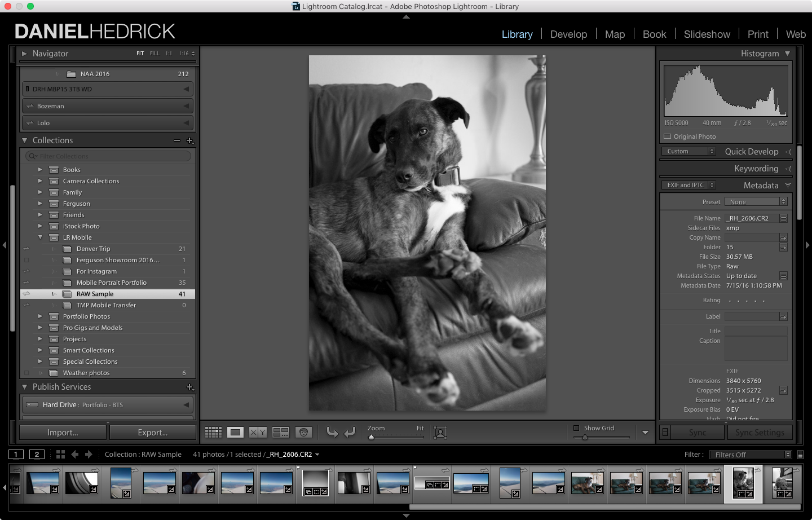The width and height of the screenshot is (812, 520).
Task: Switch to the Develop module
Action: (568, 34)
